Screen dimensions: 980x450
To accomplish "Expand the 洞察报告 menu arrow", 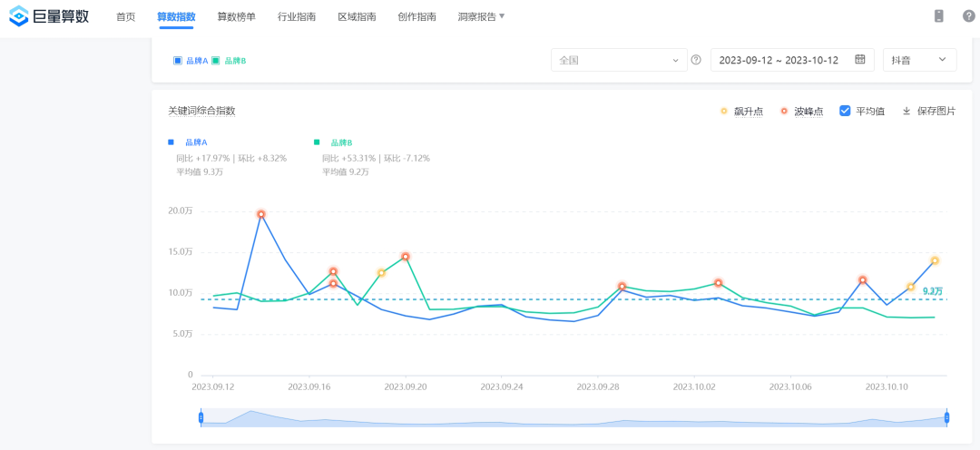I will (501, 17).
